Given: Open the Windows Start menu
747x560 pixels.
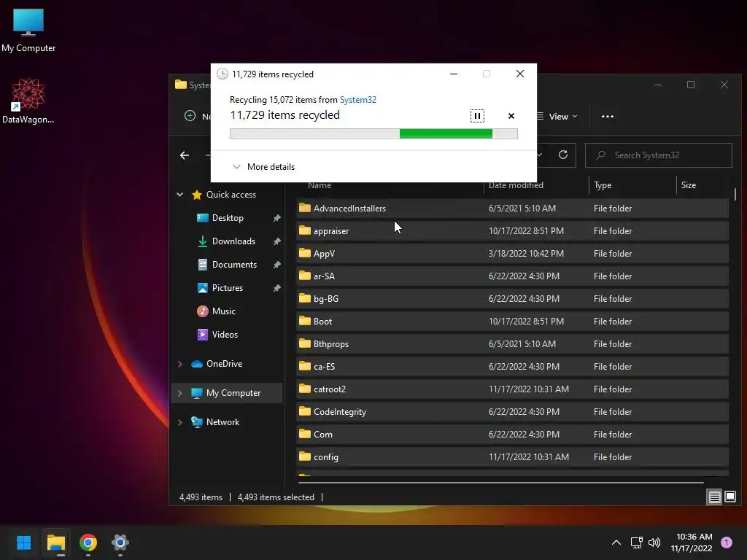Looking at the screenshot, I should 23,542.
